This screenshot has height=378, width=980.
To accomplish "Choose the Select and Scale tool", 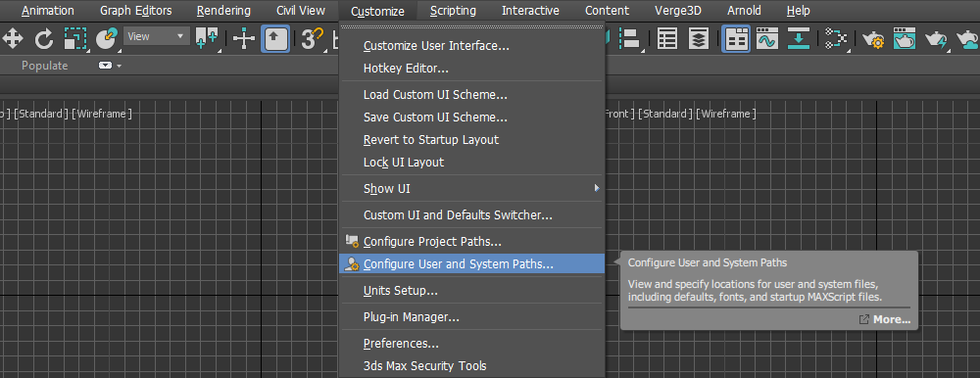I will [75, 39].
